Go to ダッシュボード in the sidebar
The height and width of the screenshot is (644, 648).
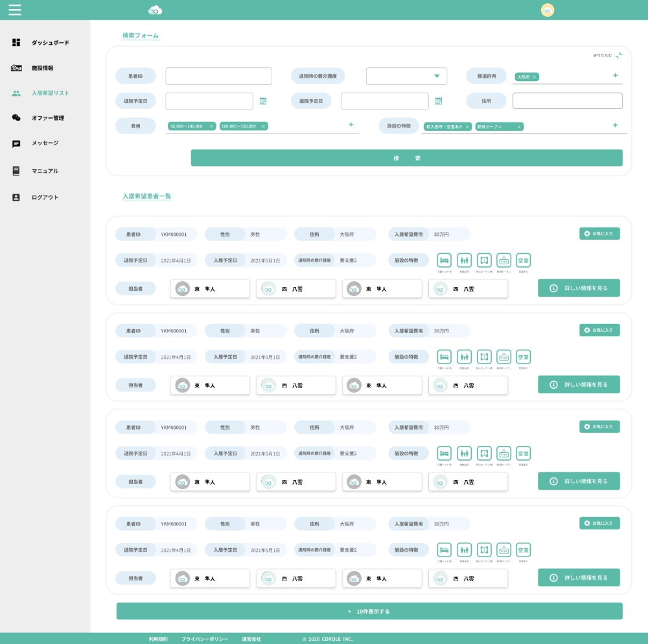click(50, 43)
